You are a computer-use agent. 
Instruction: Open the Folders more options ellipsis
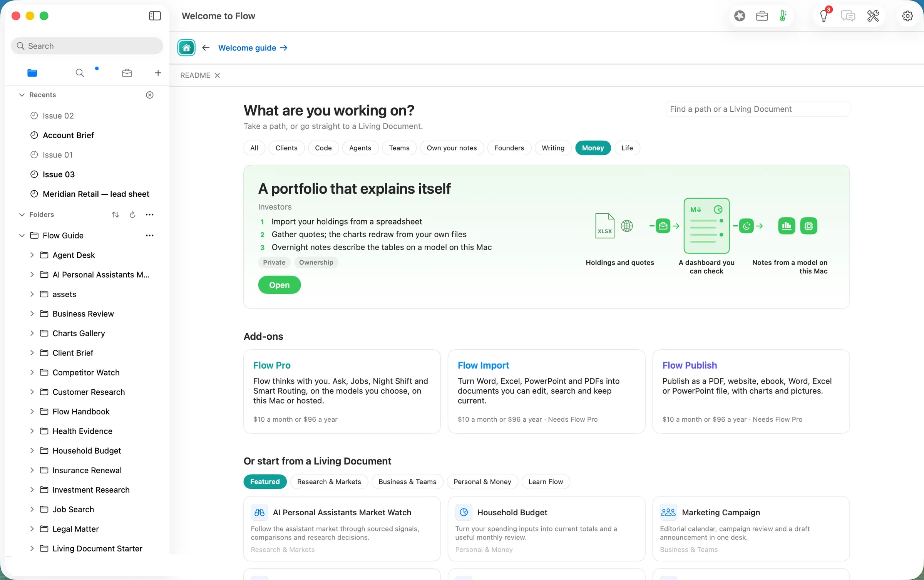[150, 215]
